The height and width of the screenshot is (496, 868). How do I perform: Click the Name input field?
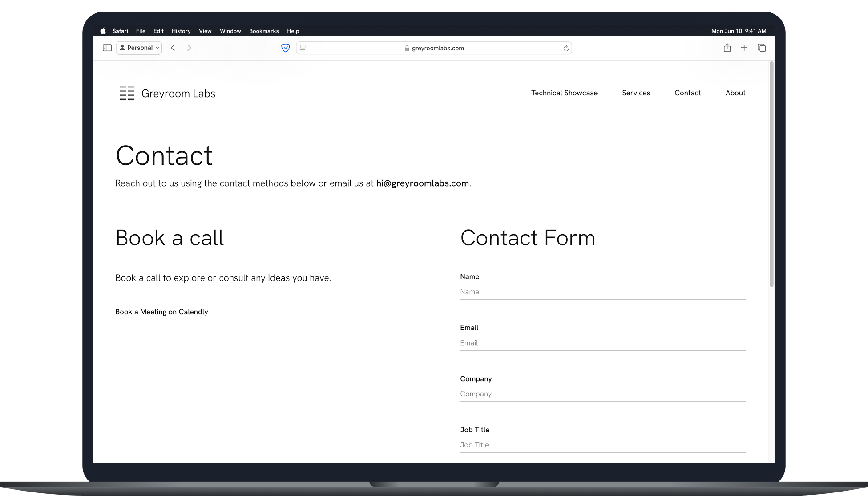(602, 292)
